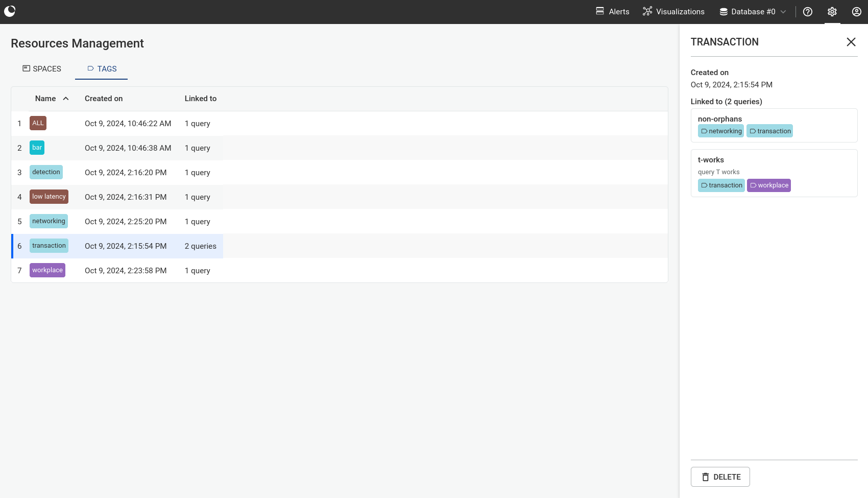Sort by the Created on column

coord(104,99)
